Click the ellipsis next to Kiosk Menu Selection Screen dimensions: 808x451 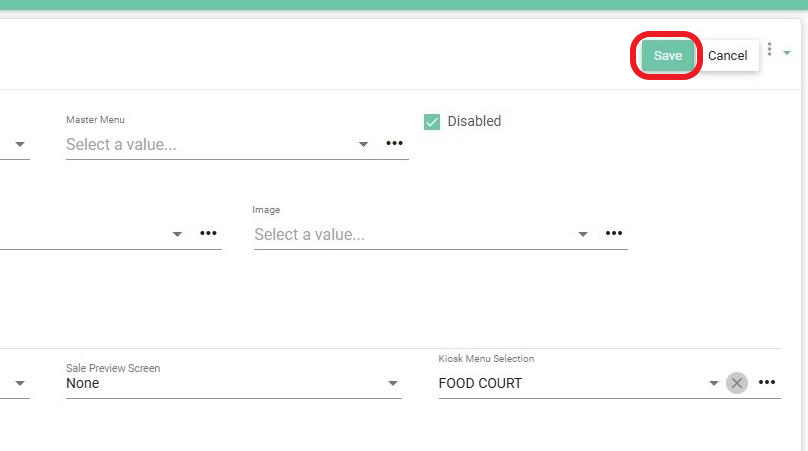point(767,383)
